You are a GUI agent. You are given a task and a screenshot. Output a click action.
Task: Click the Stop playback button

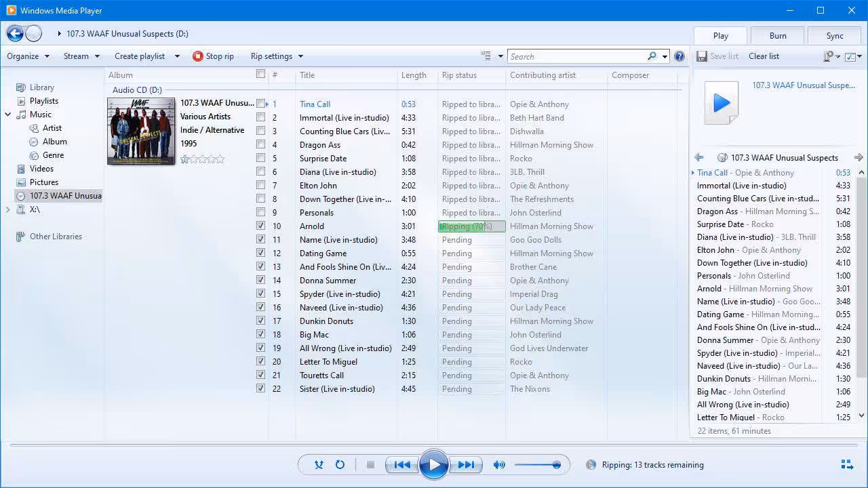tap(370, 465)
